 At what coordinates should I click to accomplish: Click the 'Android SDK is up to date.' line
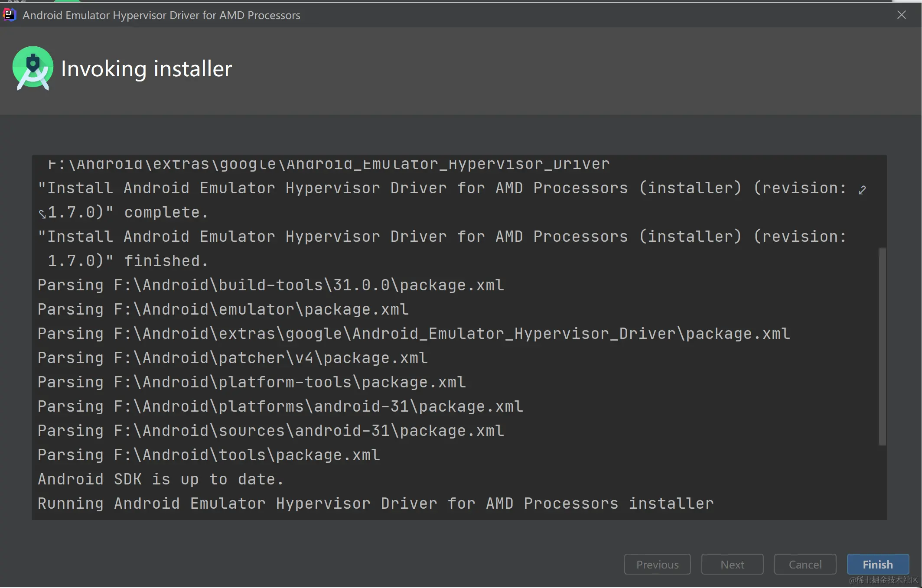[x=161, y=479]
